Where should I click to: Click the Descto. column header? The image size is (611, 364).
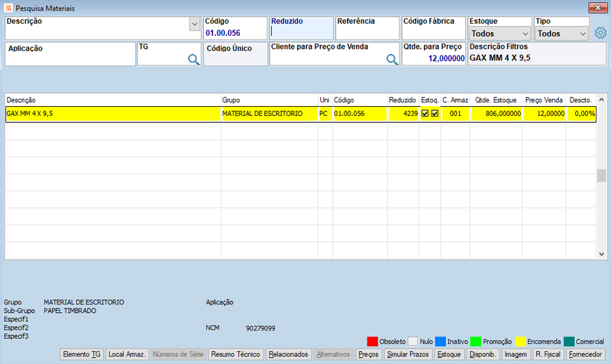pyautogui.click(x=580, y=100)
